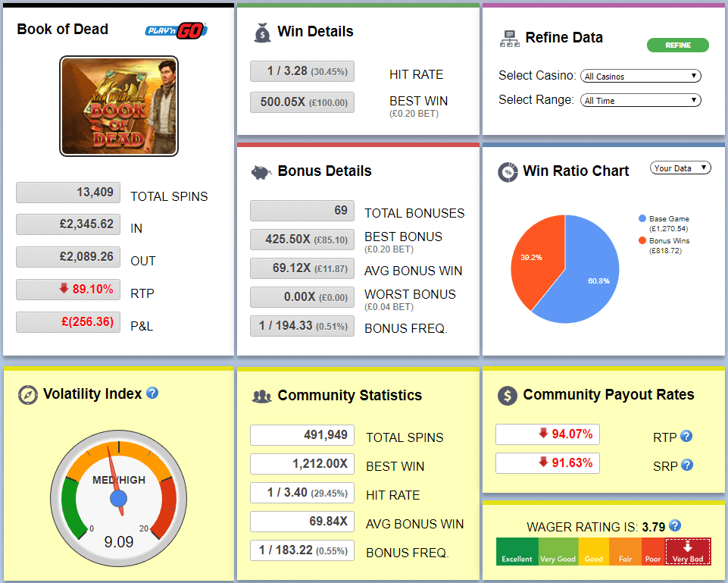The height and width of the screenshot is (583, 728).
Task: Open the SRP help icon
Action: click(x=687, y=465)
